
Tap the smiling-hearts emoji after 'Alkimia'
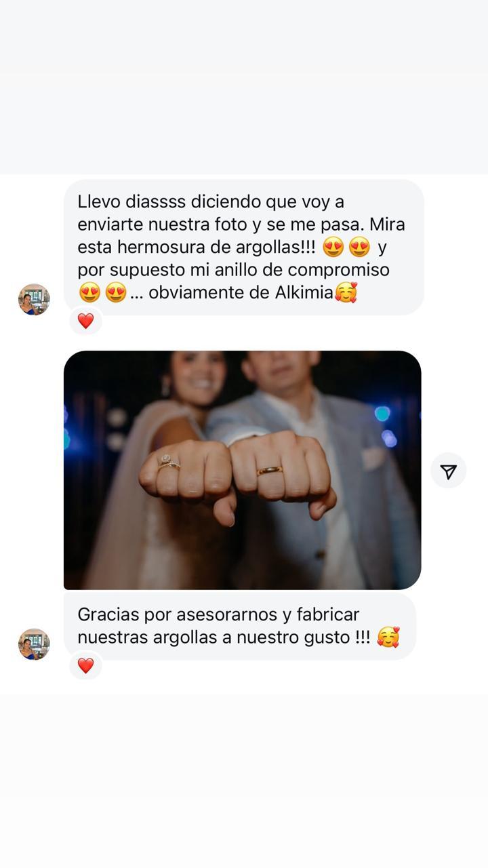coord(346,293)
